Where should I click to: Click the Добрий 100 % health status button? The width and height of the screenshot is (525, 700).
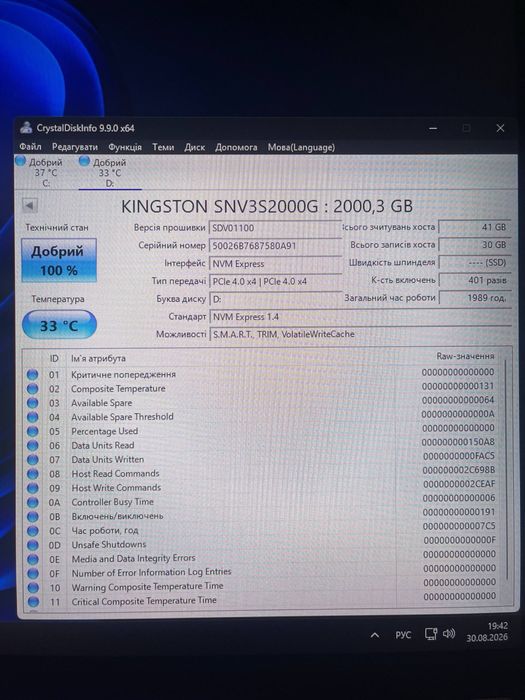(x=59, y=260)
